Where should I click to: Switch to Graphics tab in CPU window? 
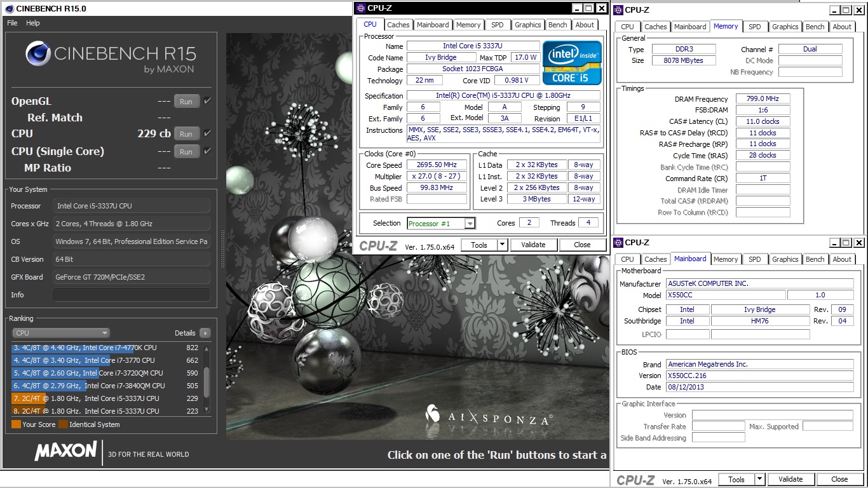click(x=528, y=25)
